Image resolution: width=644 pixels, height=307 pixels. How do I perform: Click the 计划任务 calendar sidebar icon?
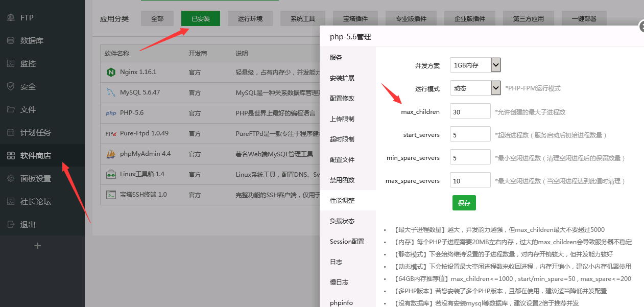[x=11, y=132]
